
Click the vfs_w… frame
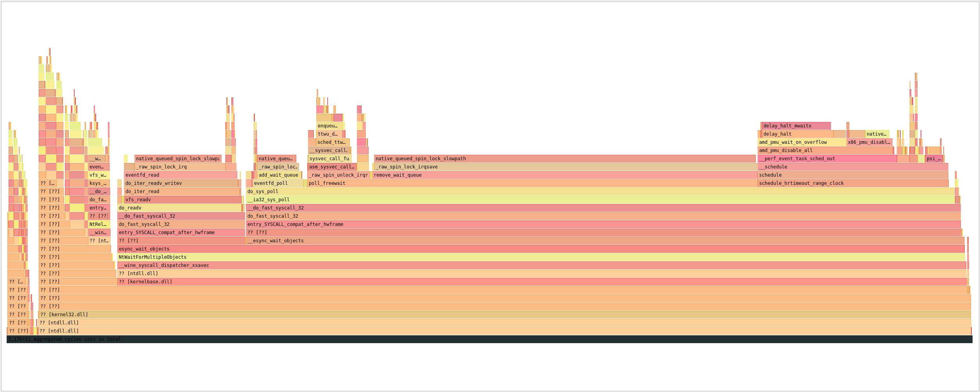click(x=99, y=175)
